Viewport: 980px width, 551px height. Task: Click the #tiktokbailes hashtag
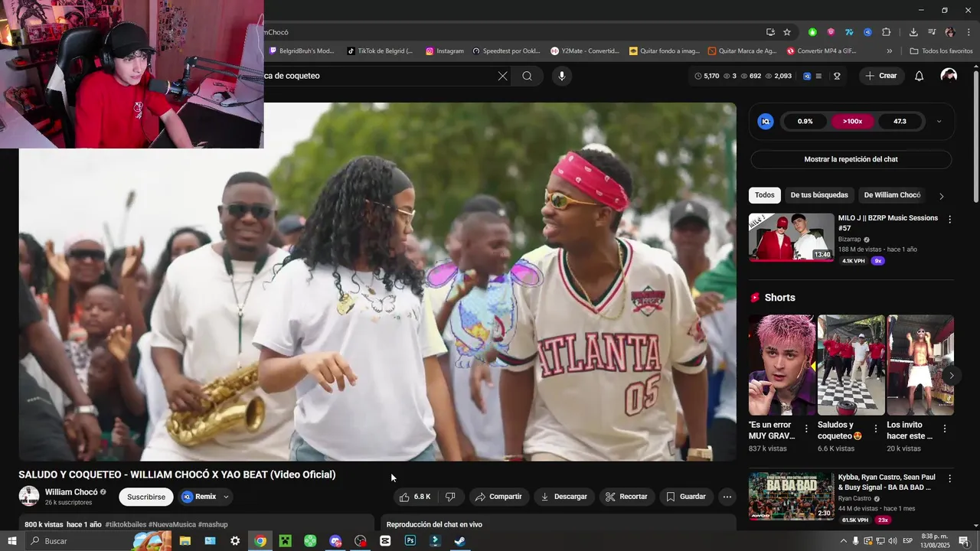(x=126, y=524)
